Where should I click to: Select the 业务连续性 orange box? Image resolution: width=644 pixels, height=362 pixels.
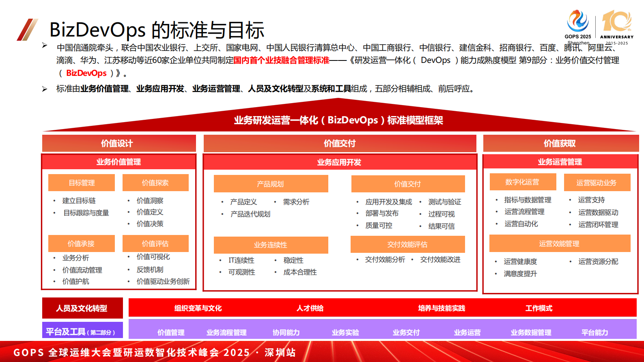pos(271,245)
